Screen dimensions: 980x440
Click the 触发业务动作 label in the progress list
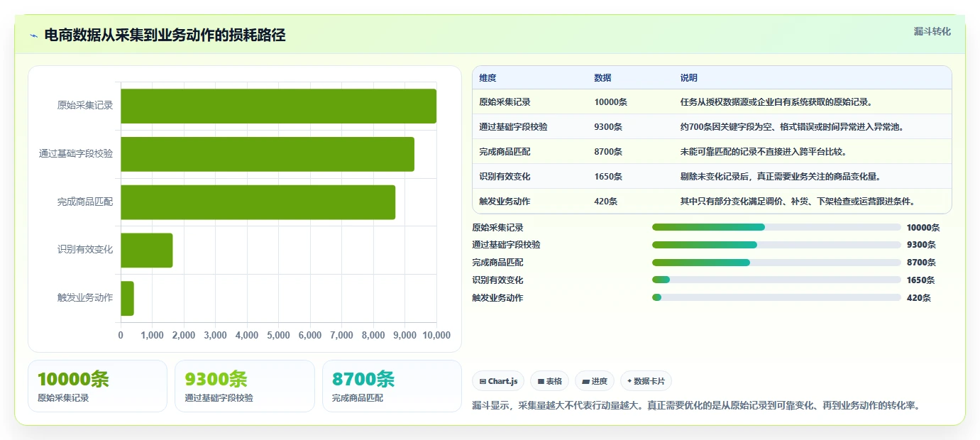tap(497, 298)
